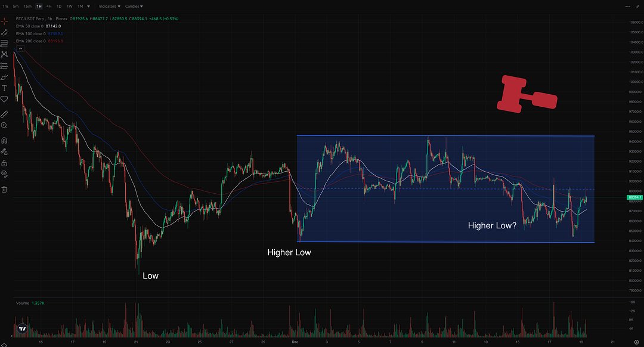The width and height of the screenshot is (644, 347).
Task: Open the heart favorites icon tool
Action: coord(4,99)
